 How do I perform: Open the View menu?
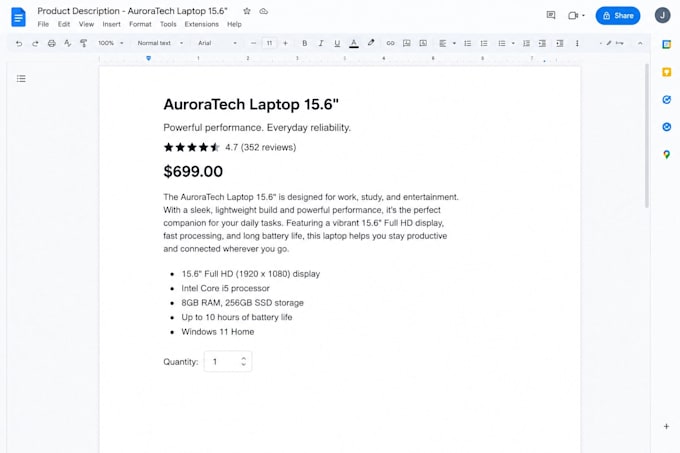pyautogui.click(x=86, y=24)
